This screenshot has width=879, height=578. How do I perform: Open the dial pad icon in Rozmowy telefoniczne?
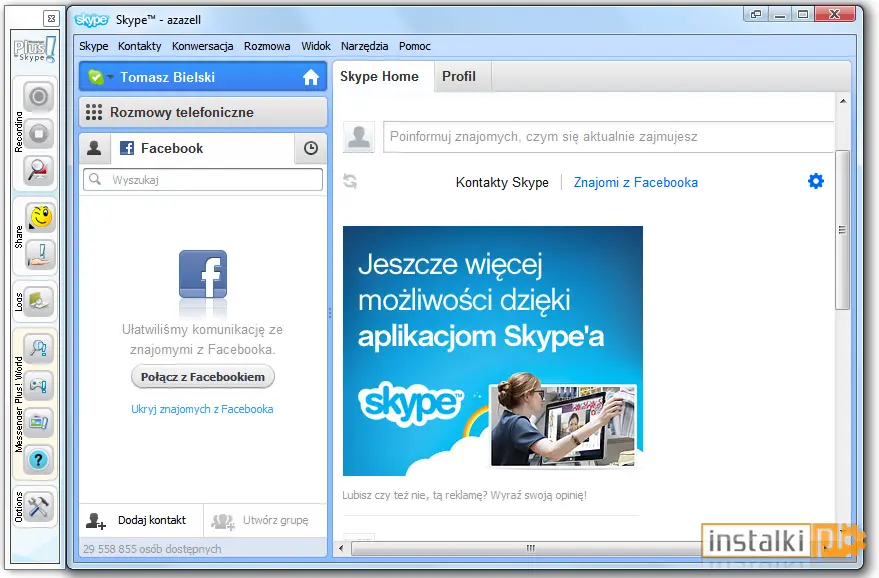coord(94,112)
